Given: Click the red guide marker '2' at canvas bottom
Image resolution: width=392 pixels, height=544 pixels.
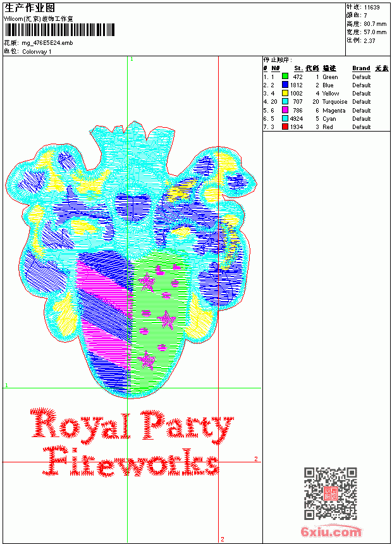Looking at the screenshot, I should (223, 539).
